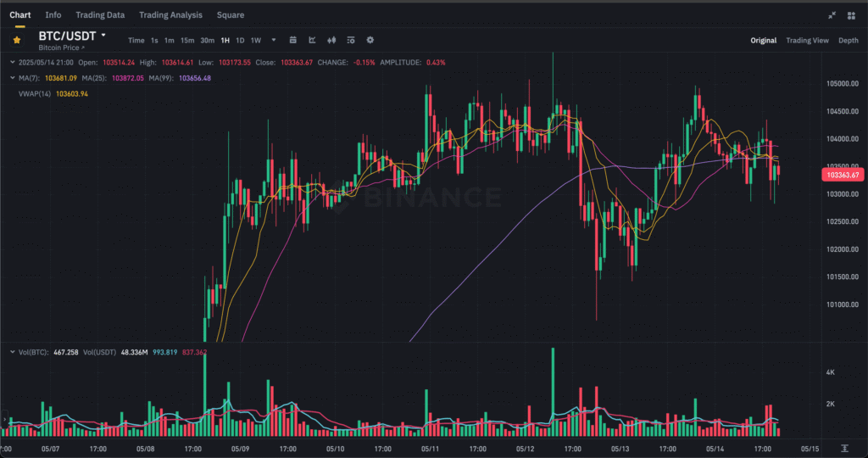The height and width of the screenshot is (458, 868).
Task: Open chart settings gear icon
Action: tap(370, 40)
